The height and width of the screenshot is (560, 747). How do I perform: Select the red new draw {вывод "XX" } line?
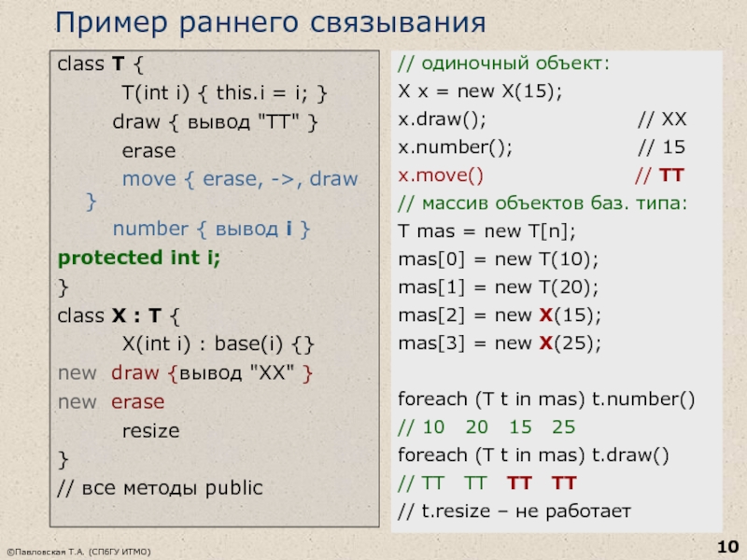185,373
